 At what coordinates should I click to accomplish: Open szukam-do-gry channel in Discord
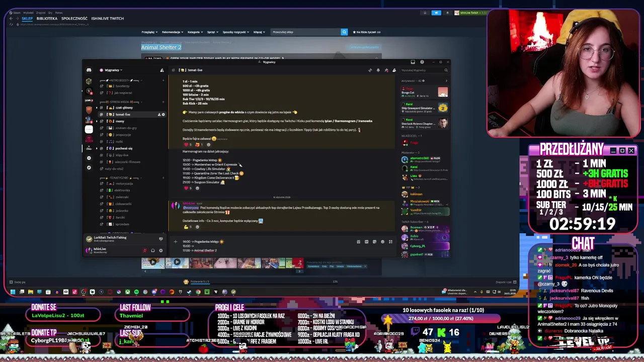click(x=133, y=128)
